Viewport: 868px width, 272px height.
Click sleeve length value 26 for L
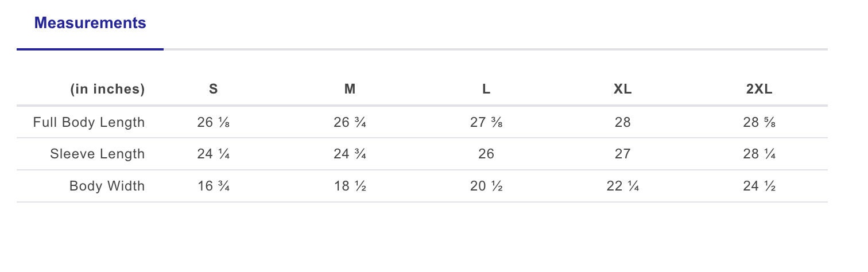point(486,154)
